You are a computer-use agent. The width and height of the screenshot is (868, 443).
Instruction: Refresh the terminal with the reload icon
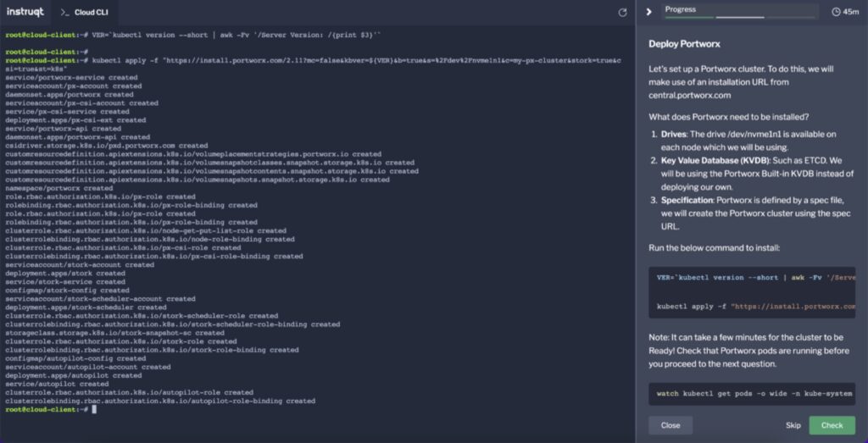[622, 13]
